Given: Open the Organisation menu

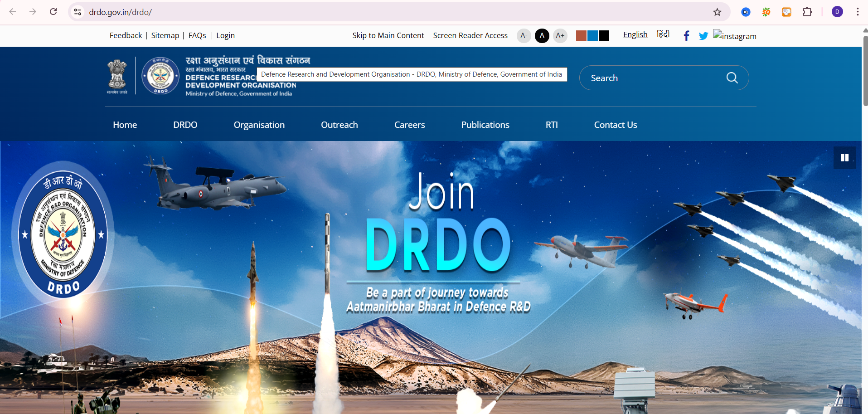Looking at the screenshot, I should click(x=259, y=125).
